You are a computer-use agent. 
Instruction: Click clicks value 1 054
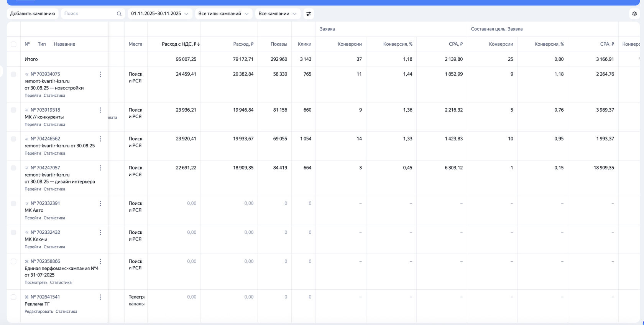pos(306,139)
